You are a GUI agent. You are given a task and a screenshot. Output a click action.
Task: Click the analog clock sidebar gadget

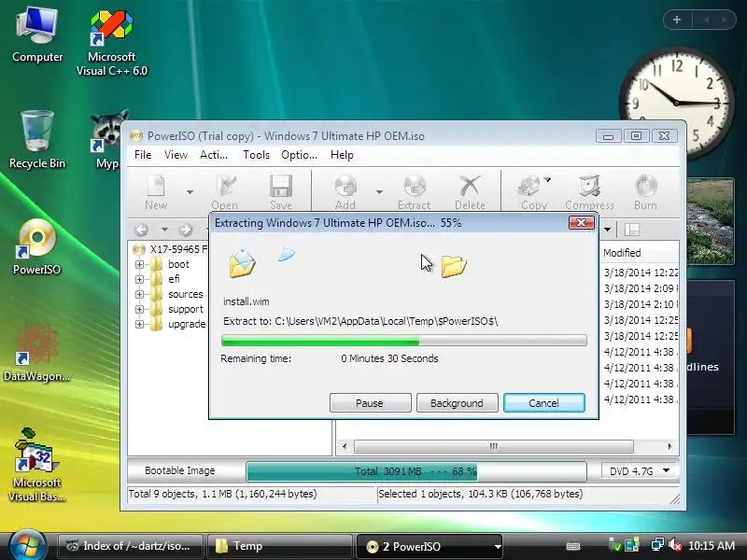tap(676, 103)
